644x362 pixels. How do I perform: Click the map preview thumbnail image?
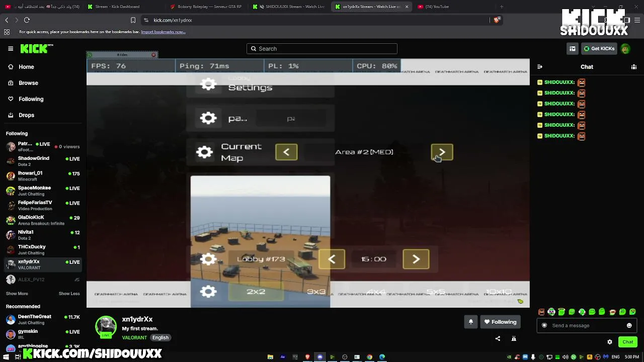(261, 241)
